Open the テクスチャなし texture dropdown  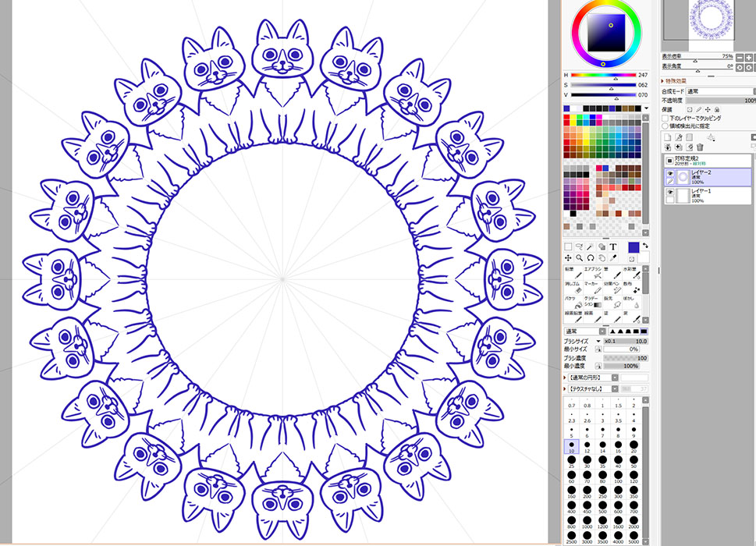coord(593,389)
